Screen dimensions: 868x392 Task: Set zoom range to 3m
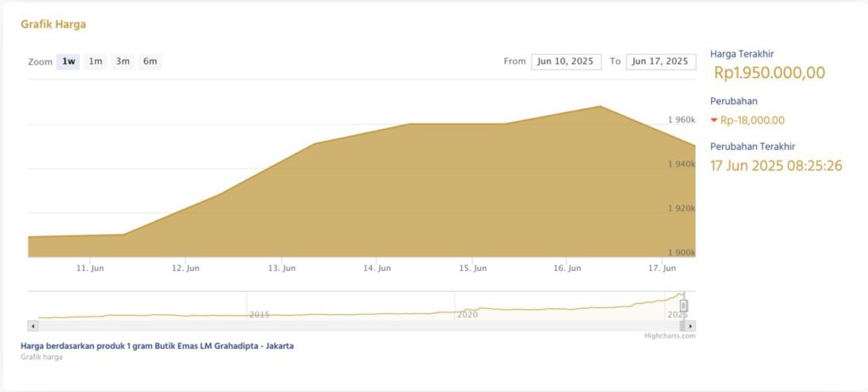click(123, 62)
